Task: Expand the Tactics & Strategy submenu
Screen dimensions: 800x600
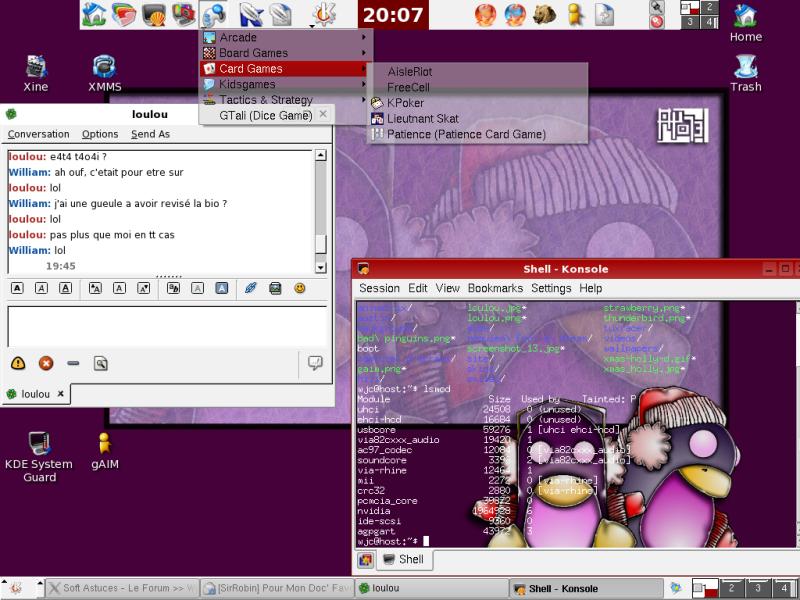Action: 286,100
